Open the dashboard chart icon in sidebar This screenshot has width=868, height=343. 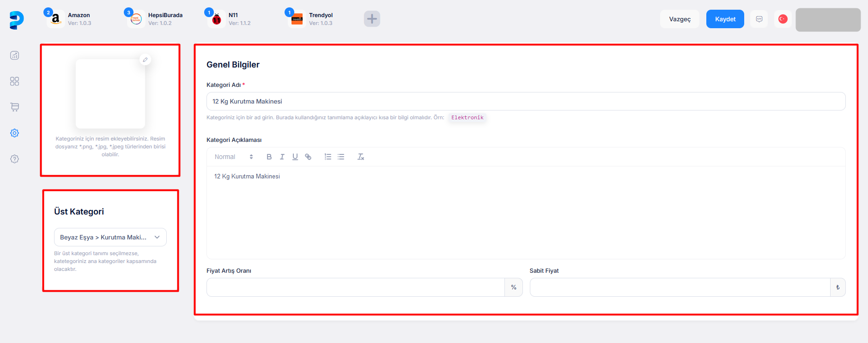coord(15,55)
